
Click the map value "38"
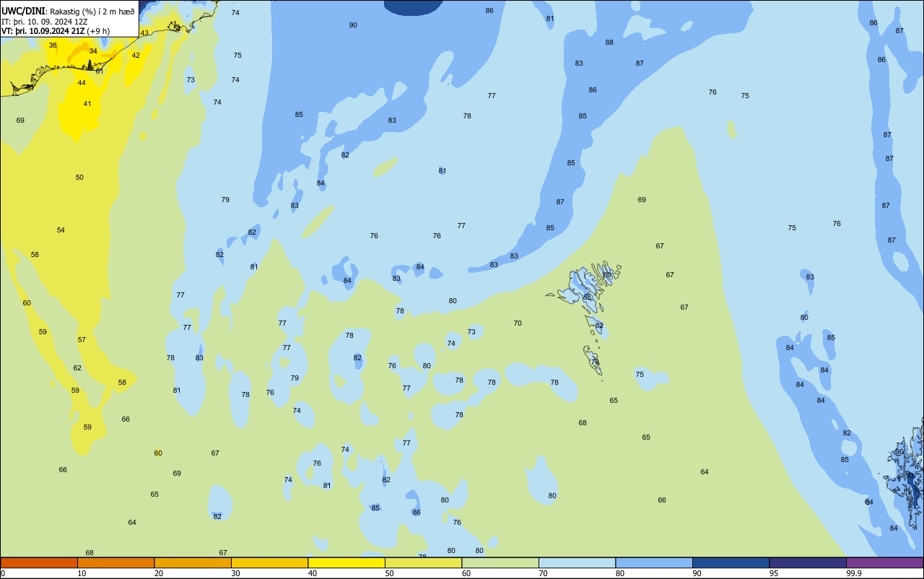53,45
